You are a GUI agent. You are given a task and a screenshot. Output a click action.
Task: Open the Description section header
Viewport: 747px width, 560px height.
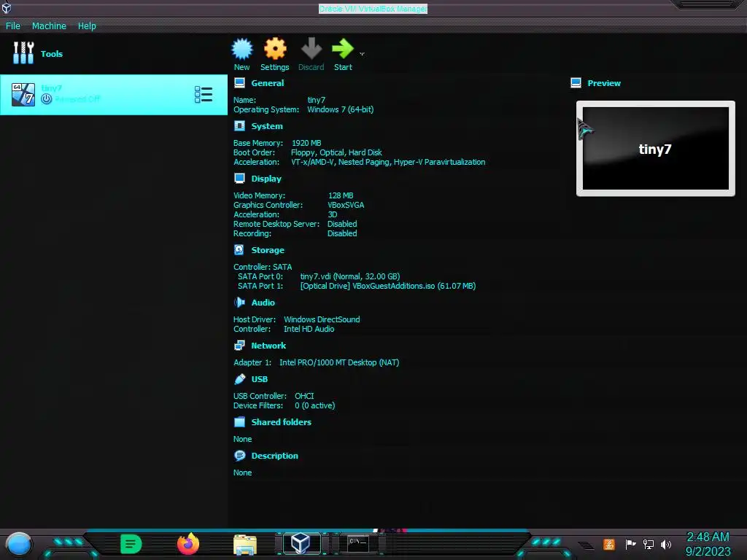click(275, 456)
